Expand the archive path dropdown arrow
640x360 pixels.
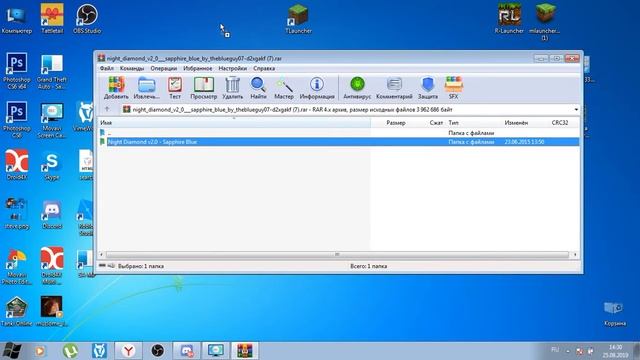pyautogui.click(x=576, y=110)
